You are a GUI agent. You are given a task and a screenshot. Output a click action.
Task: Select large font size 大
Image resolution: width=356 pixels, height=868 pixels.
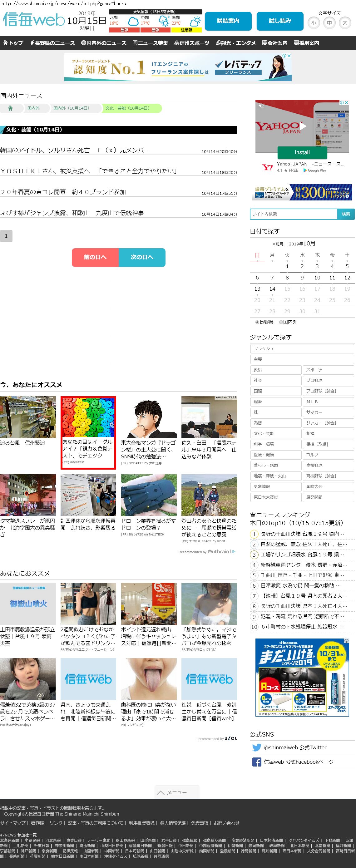[x=344, y=23]
